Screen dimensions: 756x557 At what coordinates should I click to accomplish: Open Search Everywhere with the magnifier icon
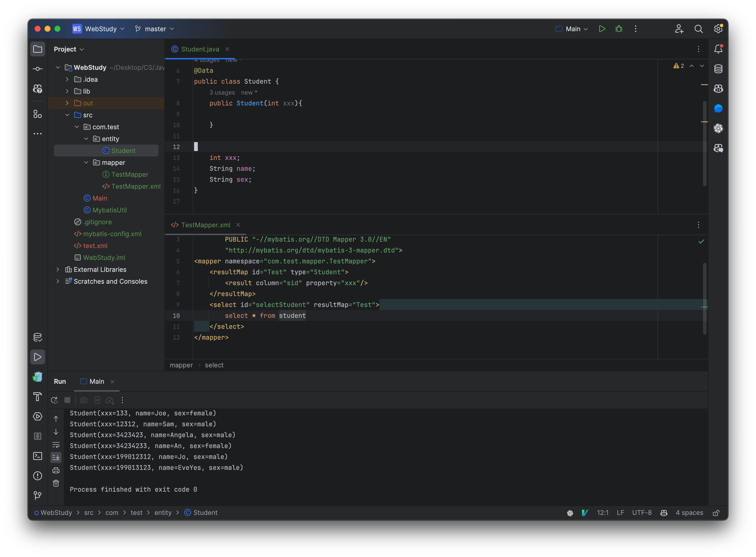pyautogui.click(x=699, y=29)
